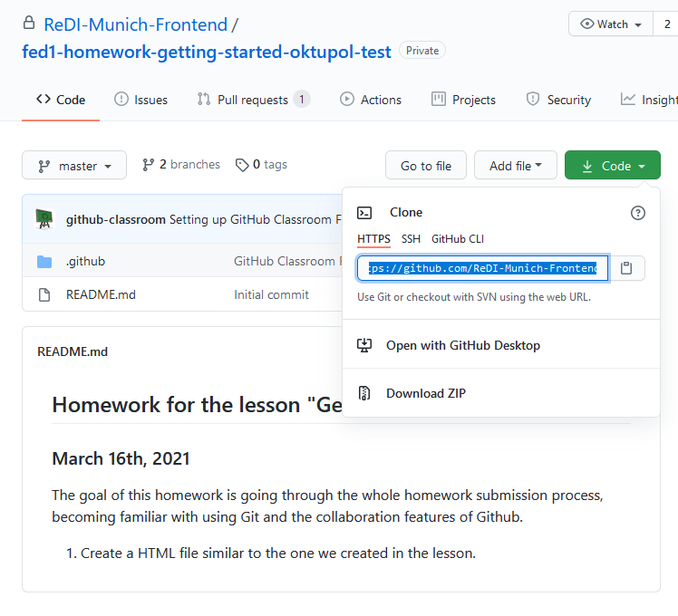Click the README.md file icon

[44, 294]
